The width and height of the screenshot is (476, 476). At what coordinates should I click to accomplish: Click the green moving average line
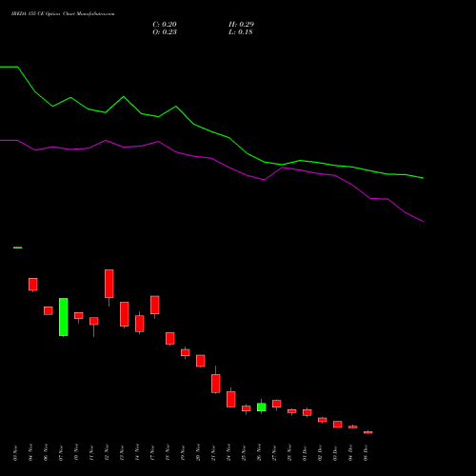click(211, 131)
